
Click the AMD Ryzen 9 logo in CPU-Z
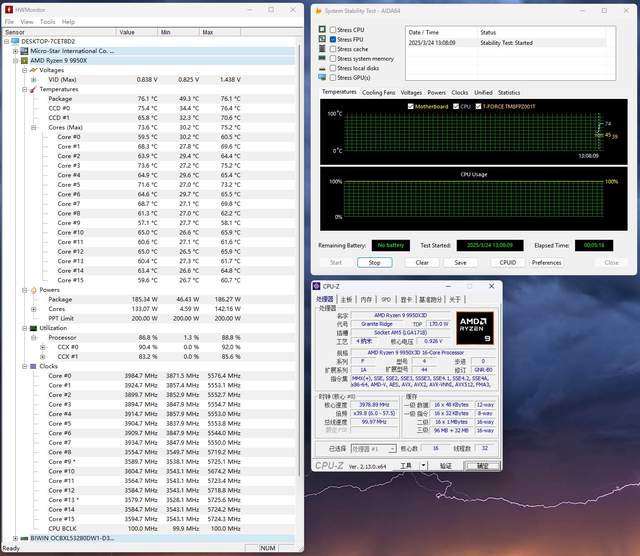[475, 328]
